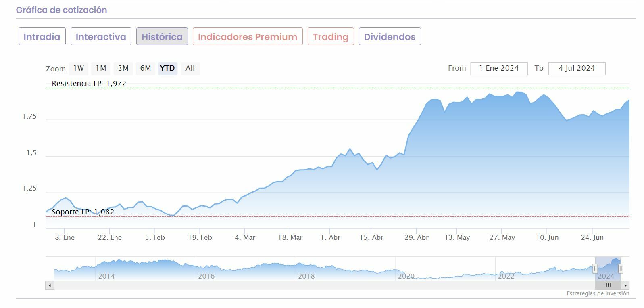Screen dimensions: 644x308
Task: Open the Estrategias de Inversión credit link
Action: point(598,293)
